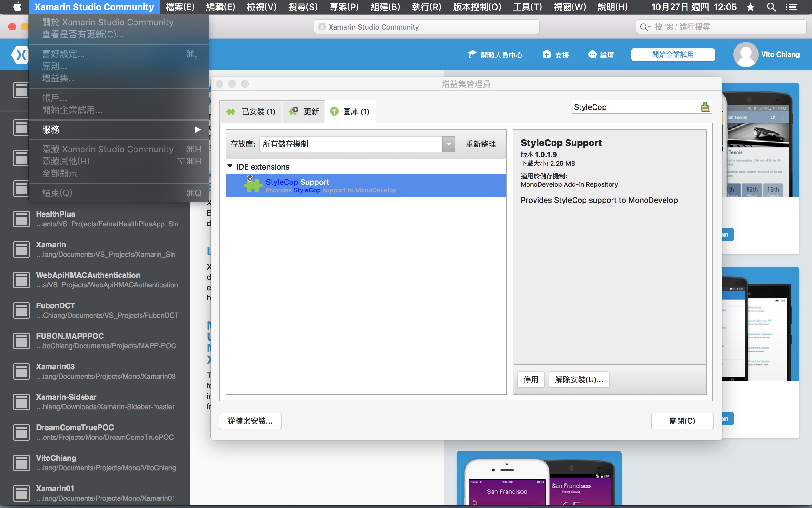Click the solution icon next to VitoChiang

[22, 463]
